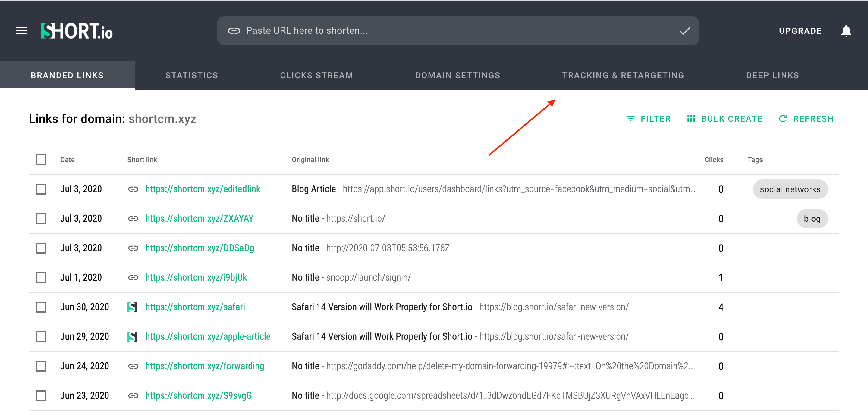Open the shortcm.xyz/i9bjUk short link
This screenshot has height=415, width=868.
[x=196, y=278]
